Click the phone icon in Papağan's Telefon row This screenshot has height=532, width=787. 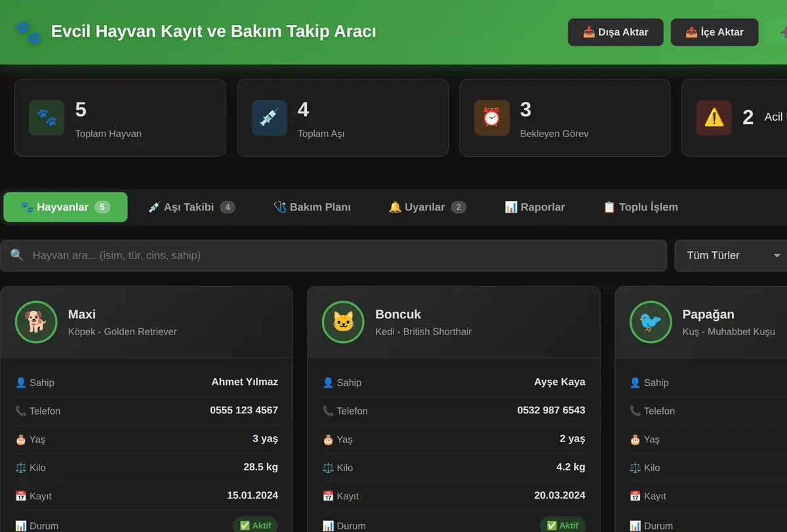[636, 411]
